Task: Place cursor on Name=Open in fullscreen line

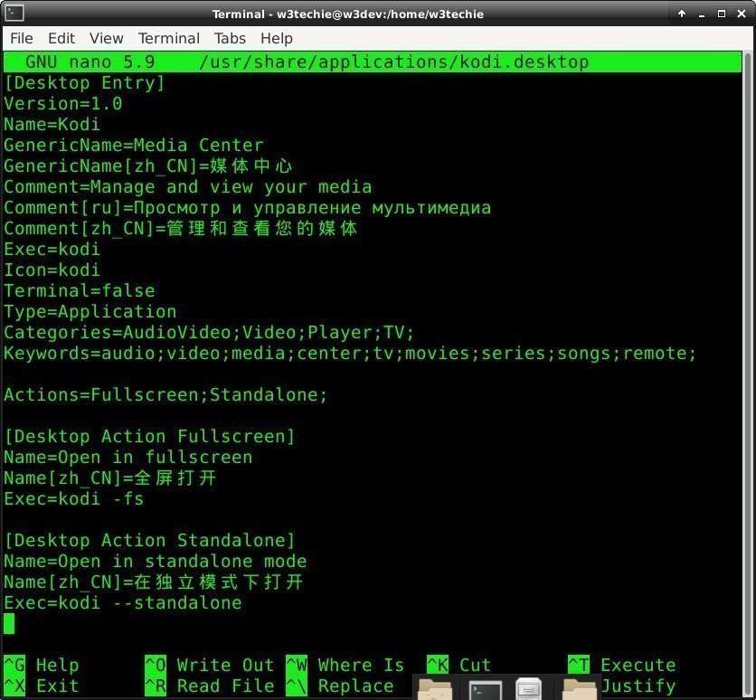Action: pos(128,457)
